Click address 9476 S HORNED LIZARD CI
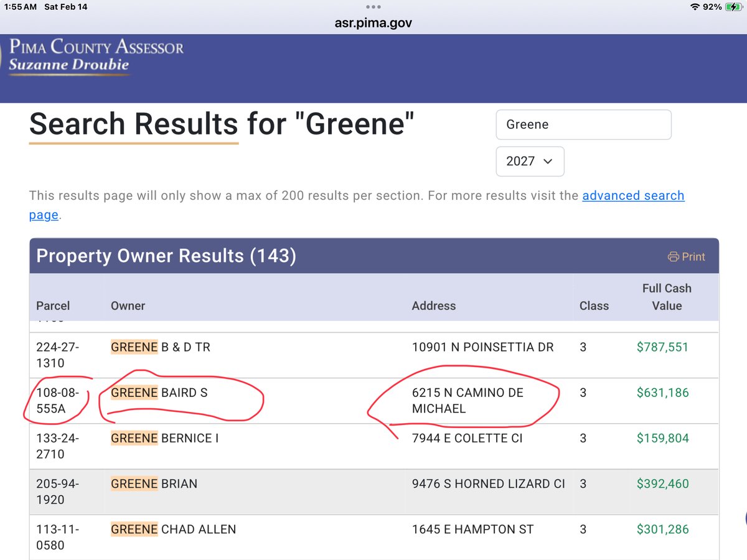The width and height of the screenshot is (747, 560). (489, 483)
